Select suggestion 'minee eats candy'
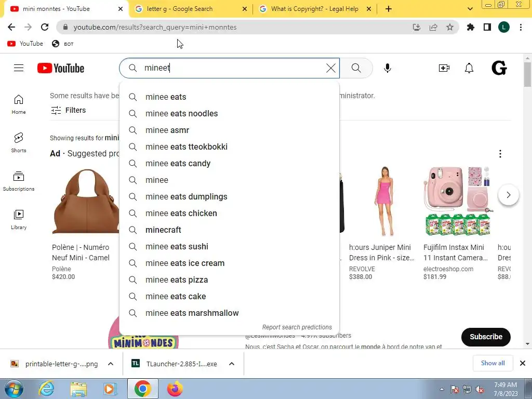532x399 pixels. click(x=229, y=164)
